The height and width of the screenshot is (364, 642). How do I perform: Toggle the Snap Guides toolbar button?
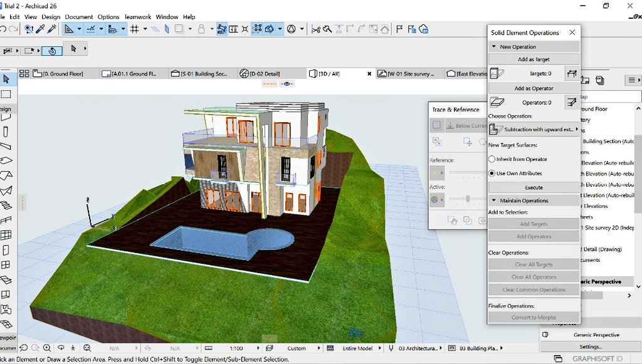pos(92,29)
